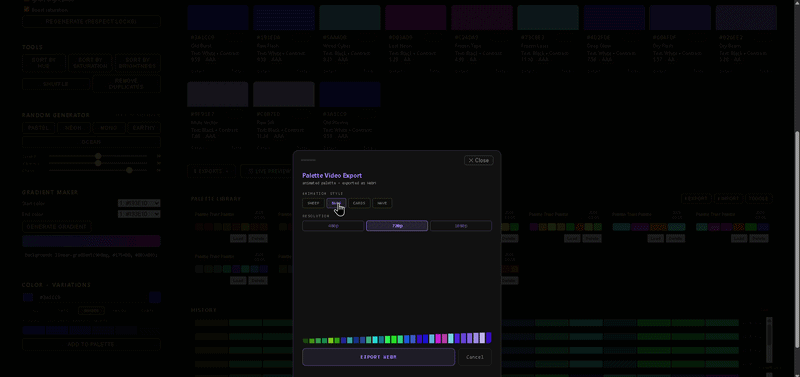Image resolution: width=800 pixels, height=377 pixels.
Task: Select the Sweep animation style
Action: coord(313,203)
